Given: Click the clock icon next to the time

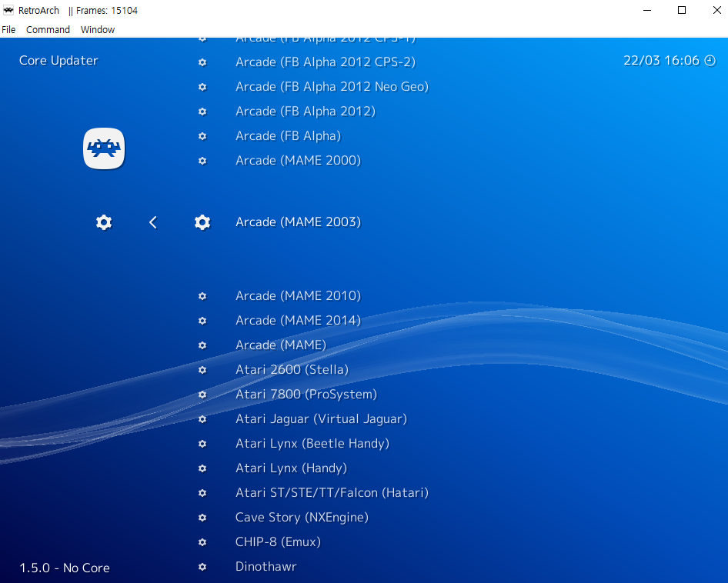Looking at the screenshot, I should (x=710, y=60).
